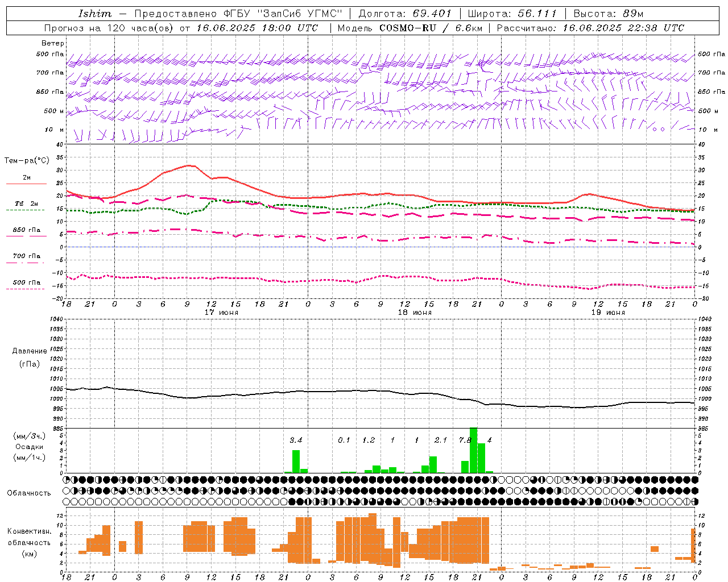This screenshot has height=582, width=728.
Task: Click the station name "Ishim" in the header
Action: 95,14
